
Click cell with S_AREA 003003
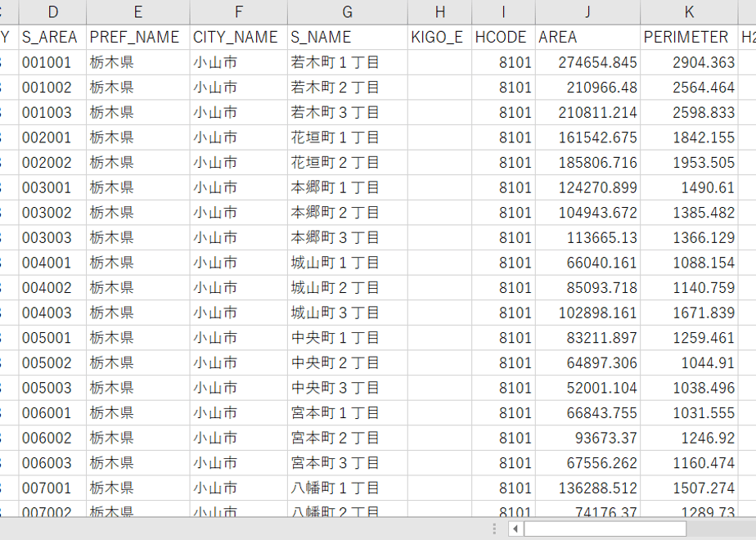coord(52,238)
